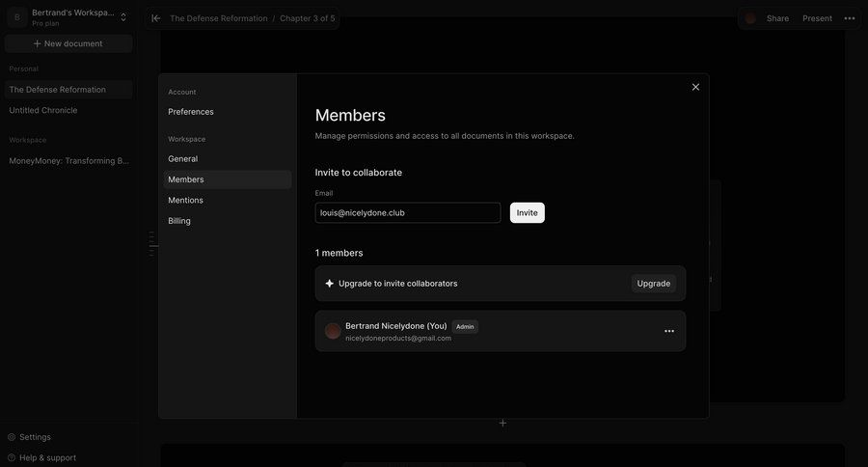868x467 pixels.
Task: Close the Members settings dialog
Action: [695, 87]
